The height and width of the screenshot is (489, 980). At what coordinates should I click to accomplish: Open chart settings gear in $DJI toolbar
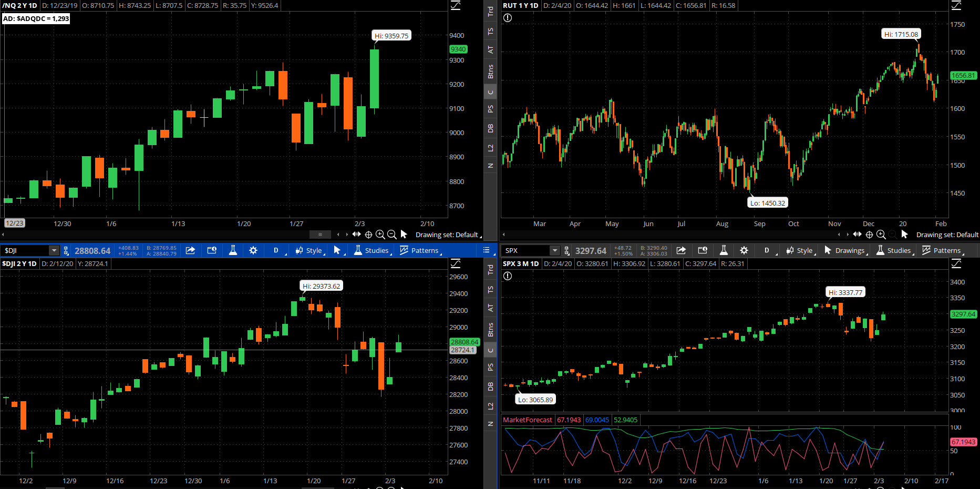pos(253,250)
